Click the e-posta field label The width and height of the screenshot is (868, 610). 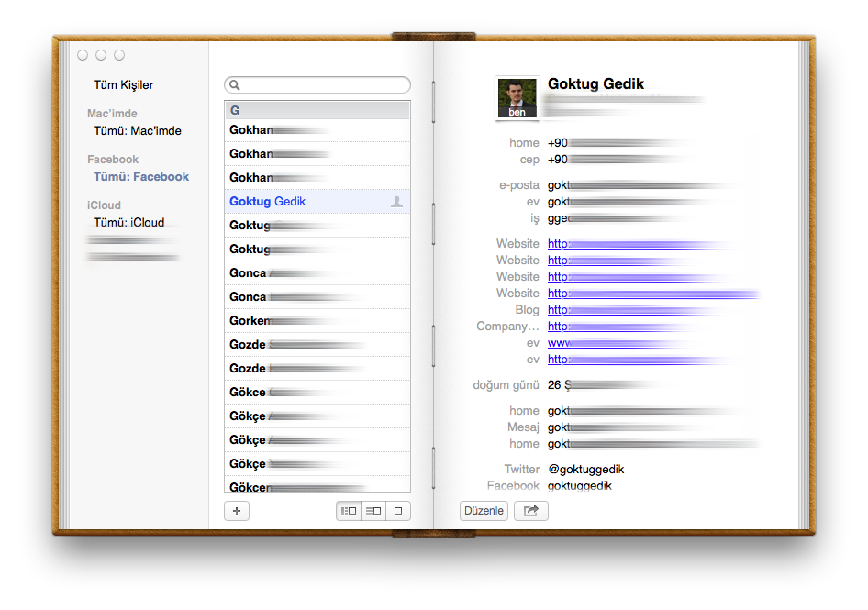pyautogui.click(x=519, y=185)
